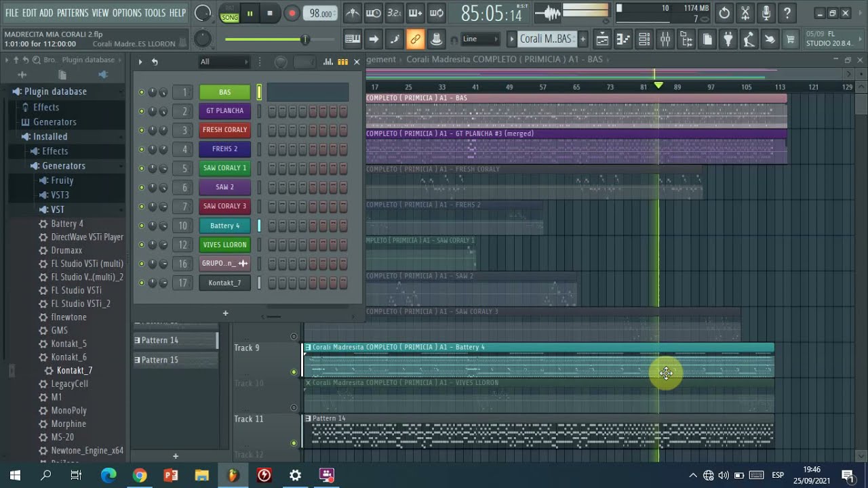
Task: Select Kontakt_7 in the plugin list
Action: coord(74,371)
